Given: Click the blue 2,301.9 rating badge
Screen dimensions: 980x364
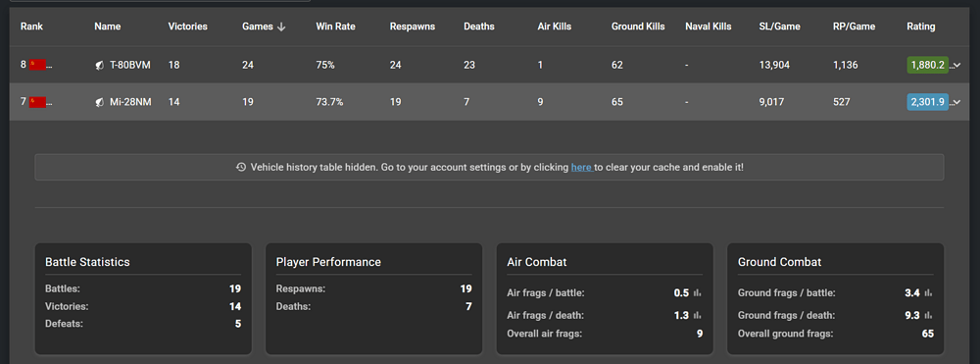Looking at the screenshot, I should click(927, 102).
